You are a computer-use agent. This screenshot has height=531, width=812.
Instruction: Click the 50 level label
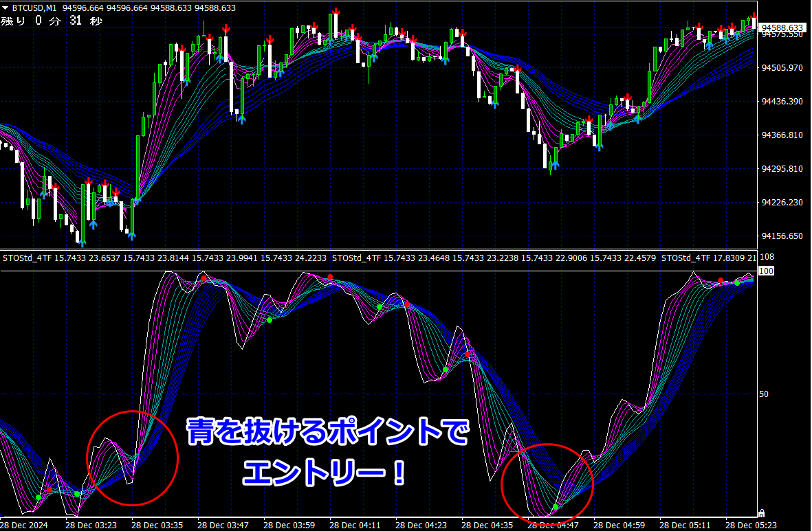764,394
